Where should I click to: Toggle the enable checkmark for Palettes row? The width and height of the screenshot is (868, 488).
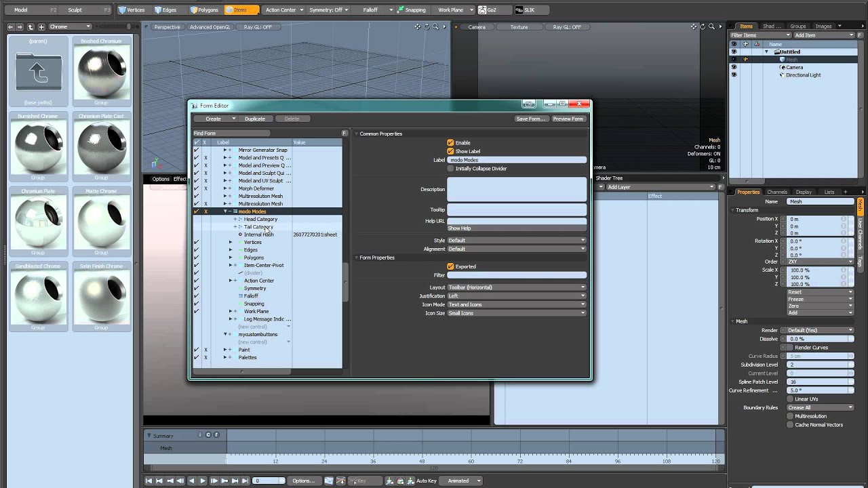[197, 357]
